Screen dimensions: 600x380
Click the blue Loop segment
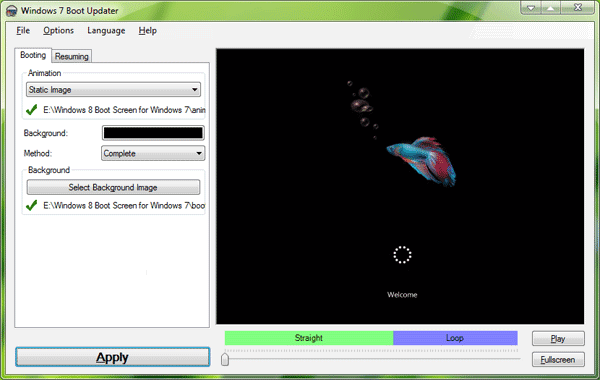coord(455,338)
